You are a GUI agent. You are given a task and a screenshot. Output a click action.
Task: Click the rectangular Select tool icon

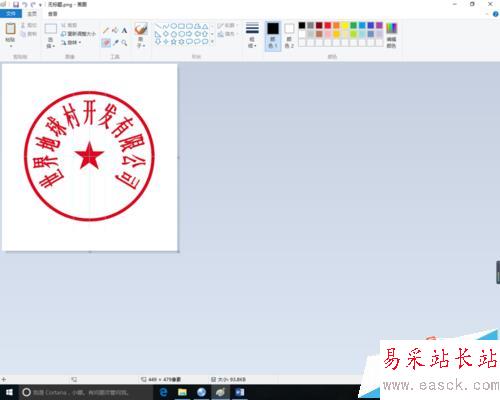point(51,29)
